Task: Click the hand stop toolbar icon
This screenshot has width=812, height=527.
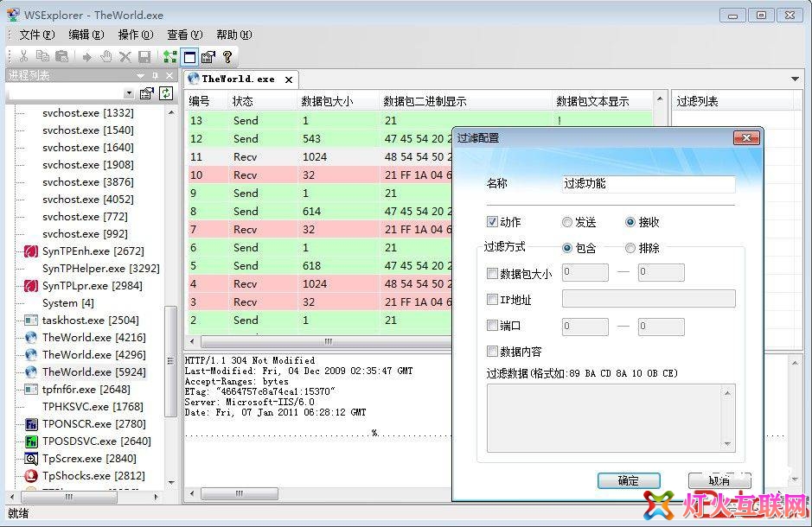Action: 106,56
